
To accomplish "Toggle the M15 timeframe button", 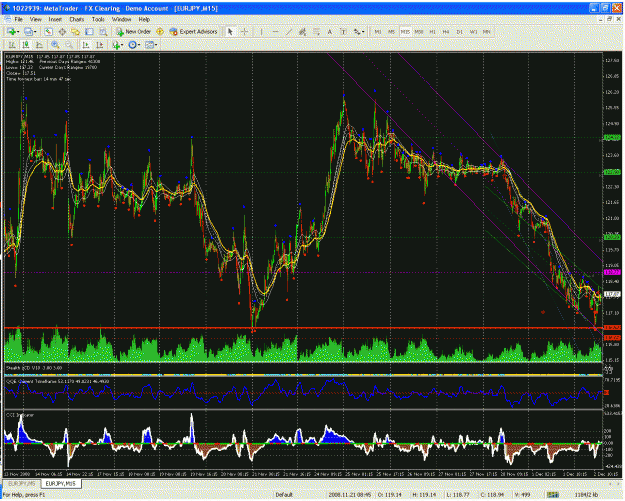I will coord(405,32).
